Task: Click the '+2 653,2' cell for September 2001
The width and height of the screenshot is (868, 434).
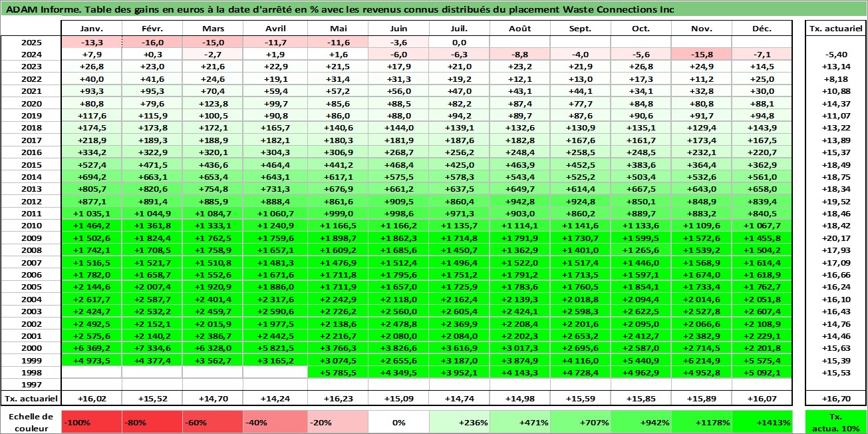Action: [x=579, y=336]
